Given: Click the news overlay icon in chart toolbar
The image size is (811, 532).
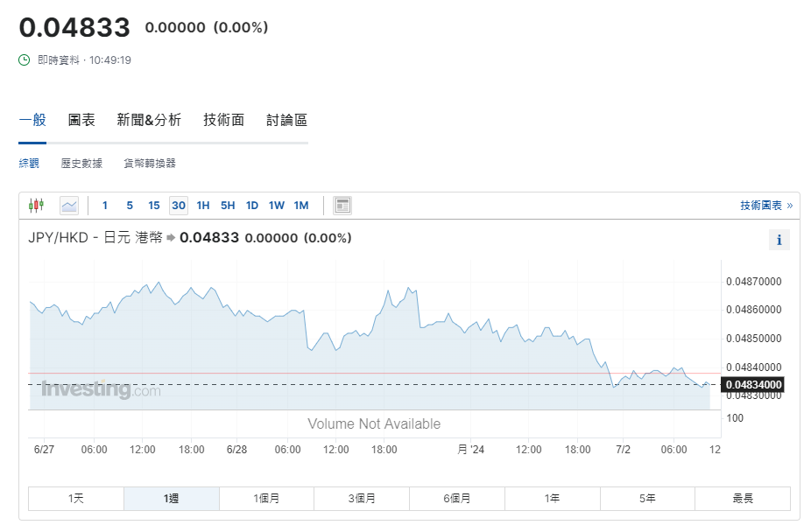Looking at the screenshot, I should tap(342, 206).
